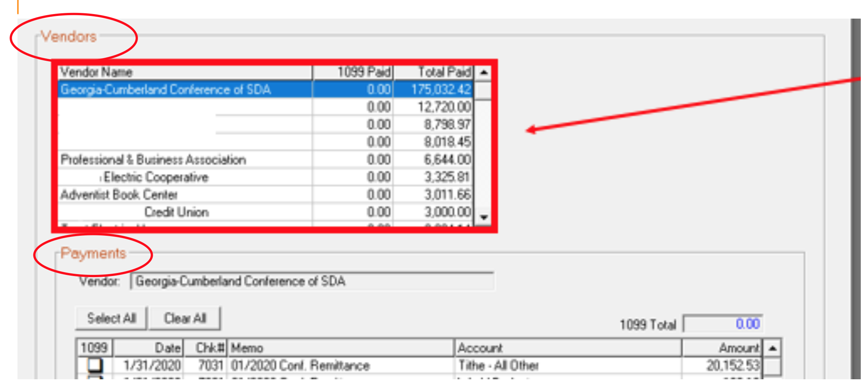Screen dimensions: 868x388
Task: Click the vendor list scroll down arrow
Action: coord(483,217)
